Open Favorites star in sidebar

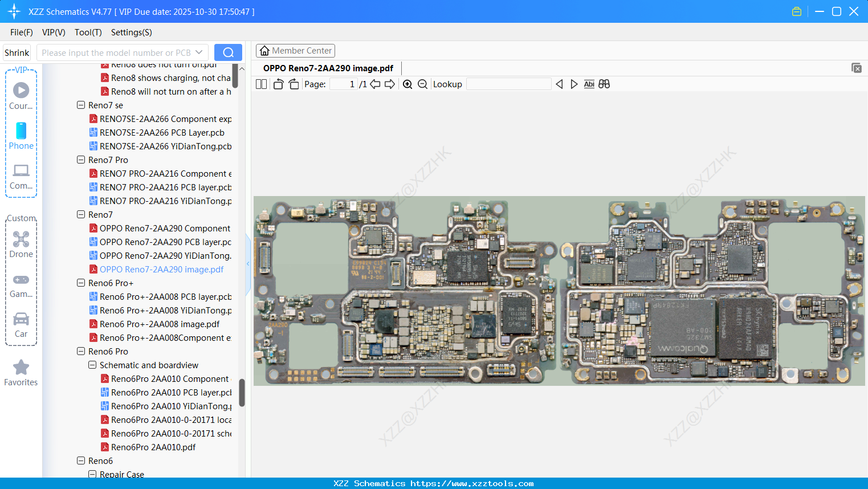click(21, 373)
